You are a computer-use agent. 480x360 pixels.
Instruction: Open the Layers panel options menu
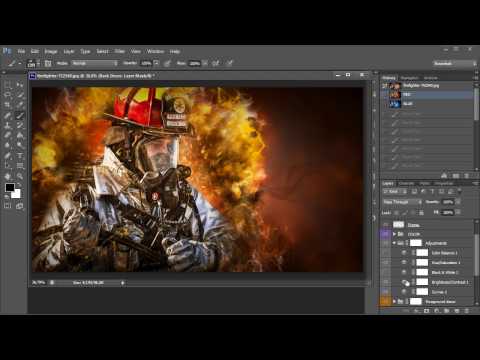click(x=476, y=183)
